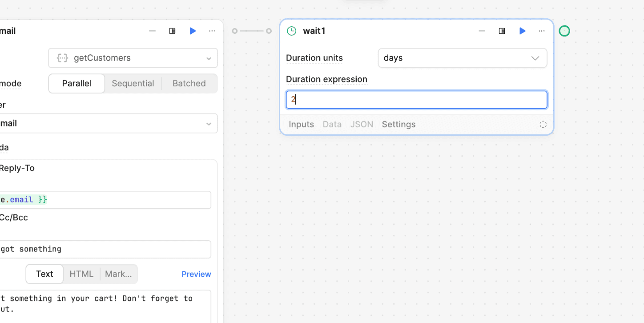Collapse the wait1 block using minimize icon
Screen dimensions: 644x323
click(482, 31)
